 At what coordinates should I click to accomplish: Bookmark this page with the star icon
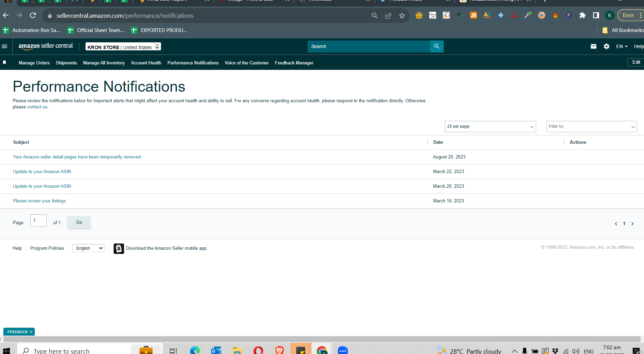click(402, 15)
